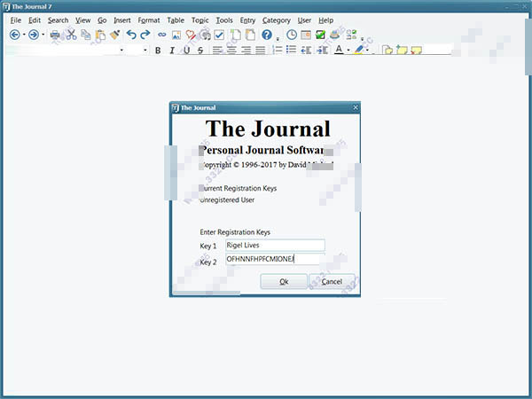Open the Topic menu
This screenshot has width=532, height=399.
199,20
